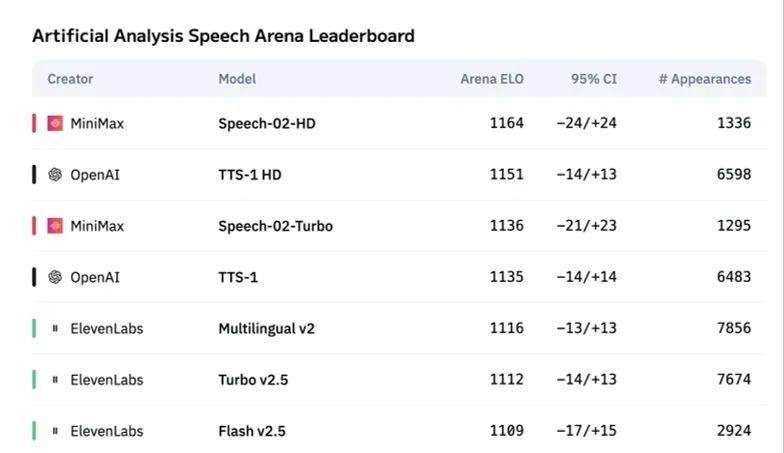Click the ElevenLabs logo beside Multilingual v2

pyautogui.click(x=55, y=328)
